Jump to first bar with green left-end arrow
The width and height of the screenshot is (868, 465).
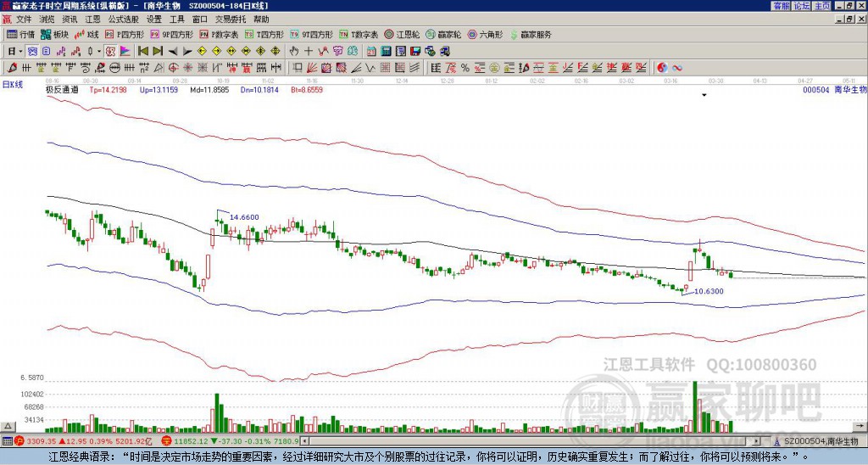coord(142,51)
